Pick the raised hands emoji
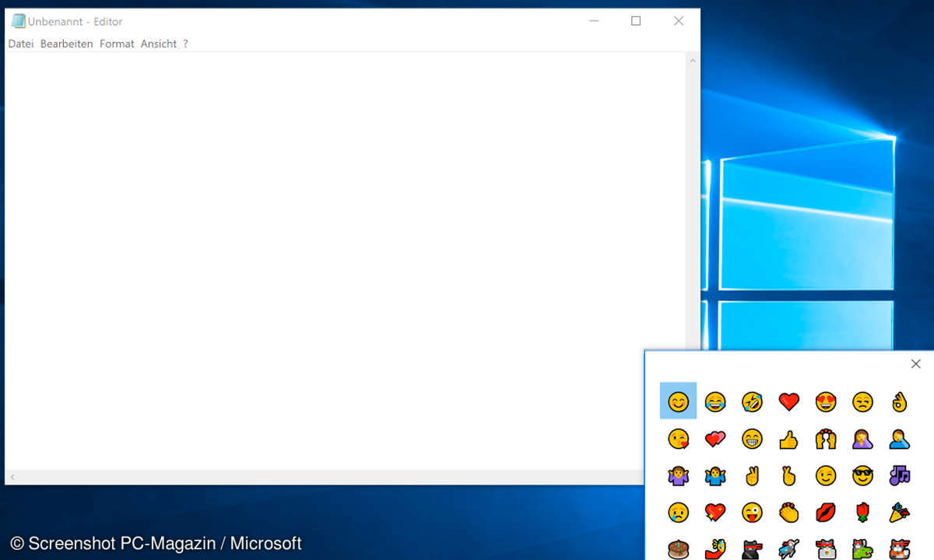The width and height of the screenshot is (934, 560). 826,439
